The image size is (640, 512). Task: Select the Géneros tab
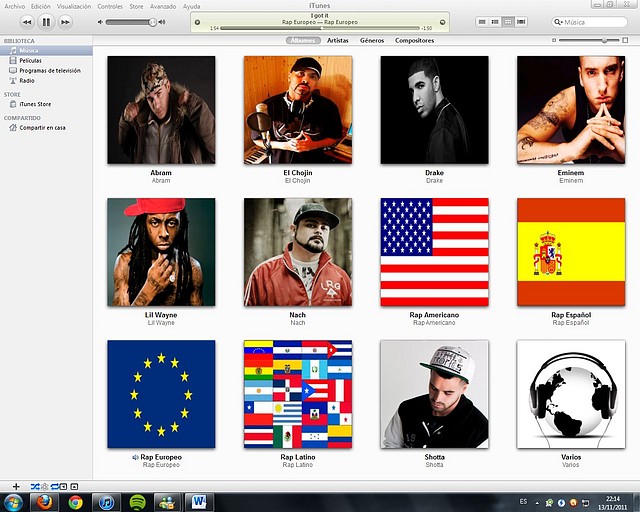tap(372, 40)
